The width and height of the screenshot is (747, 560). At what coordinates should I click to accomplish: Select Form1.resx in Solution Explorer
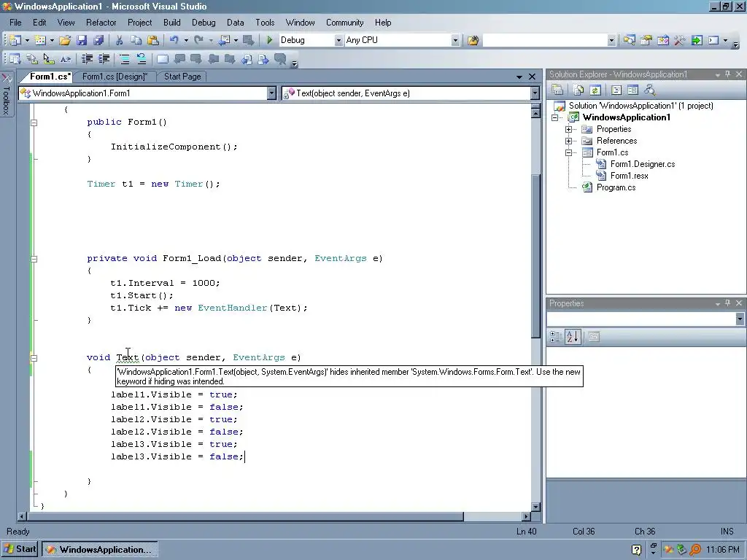[630, 176]
